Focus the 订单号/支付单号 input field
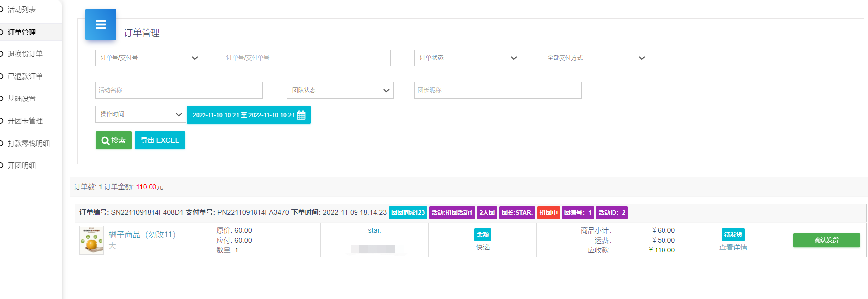Viewport: 868px width, 299px height. [x=306, y=58]
